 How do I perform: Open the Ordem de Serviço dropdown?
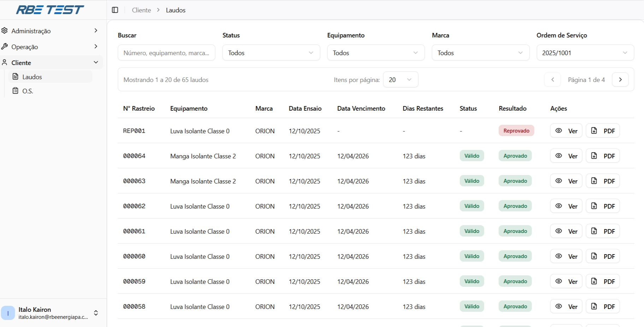(x=585, y=53)
